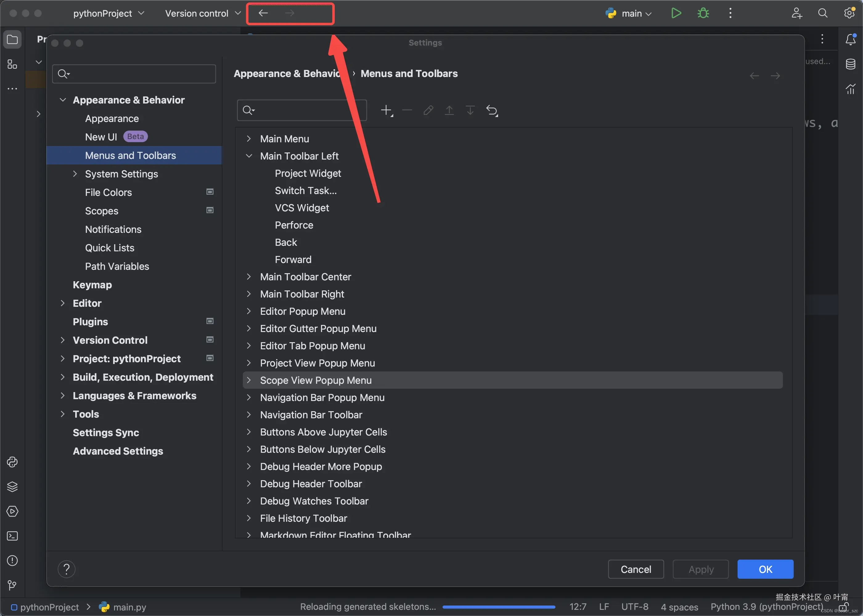
Task: Click the Debug bug icon
Action: pos(703,13)
